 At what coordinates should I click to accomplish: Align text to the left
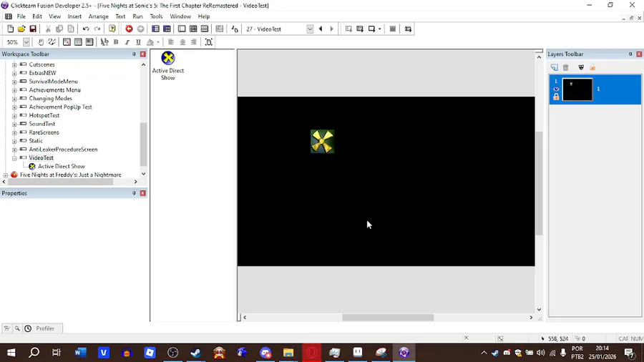click(x=171, y=42)
